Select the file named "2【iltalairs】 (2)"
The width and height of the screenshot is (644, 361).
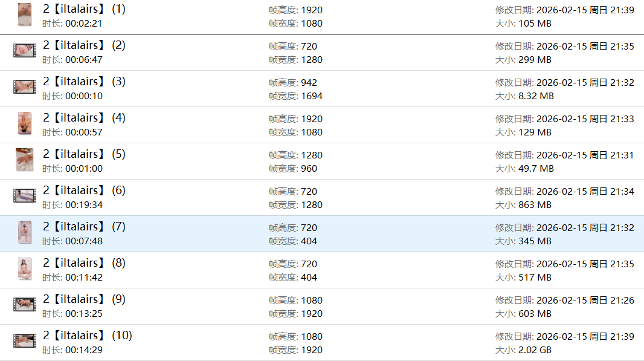point(84,45)
